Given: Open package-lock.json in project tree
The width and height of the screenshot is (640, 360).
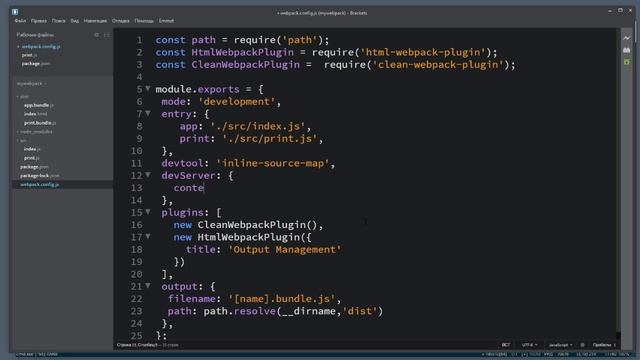Looking at the screenshot, I should [x=40, y=176].
